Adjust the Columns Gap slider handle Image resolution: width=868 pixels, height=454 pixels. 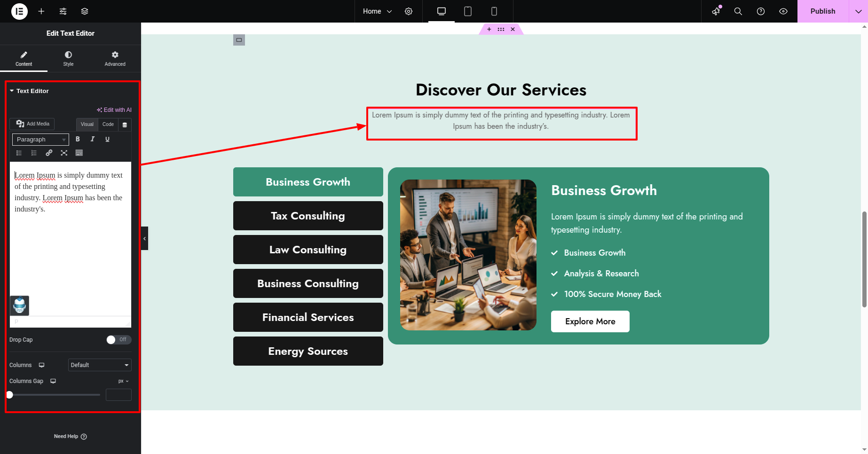(x=9, y=395)
